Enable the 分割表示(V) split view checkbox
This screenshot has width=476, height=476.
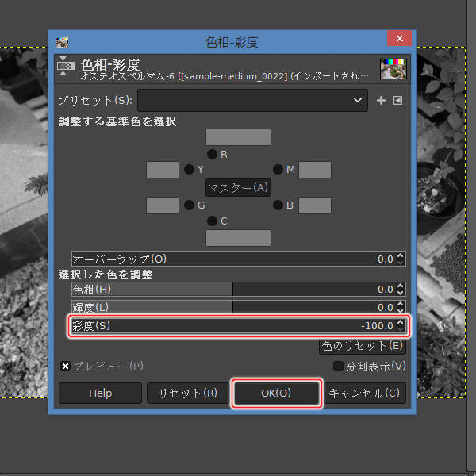click(338, 366)
